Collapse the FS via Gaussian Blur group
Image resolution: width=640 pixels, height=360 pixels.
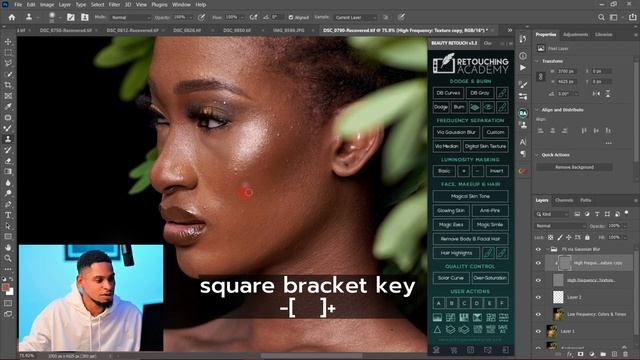tap(547, 249)
